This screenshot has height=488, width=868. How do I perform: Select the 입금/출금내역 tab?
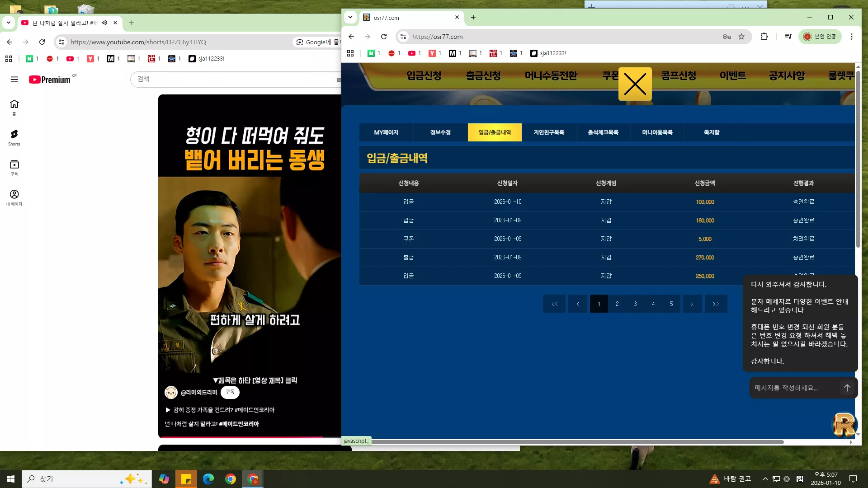(495, 132)
